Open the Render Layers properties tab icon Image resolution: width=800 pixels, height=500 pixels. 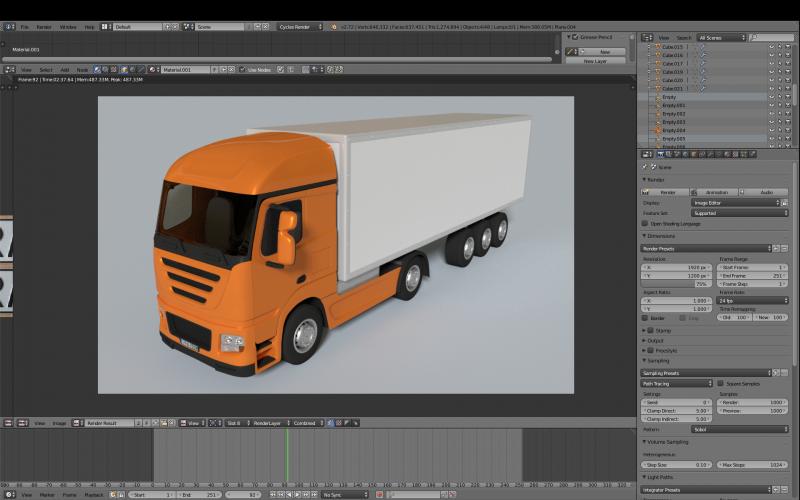click(669, 154)
